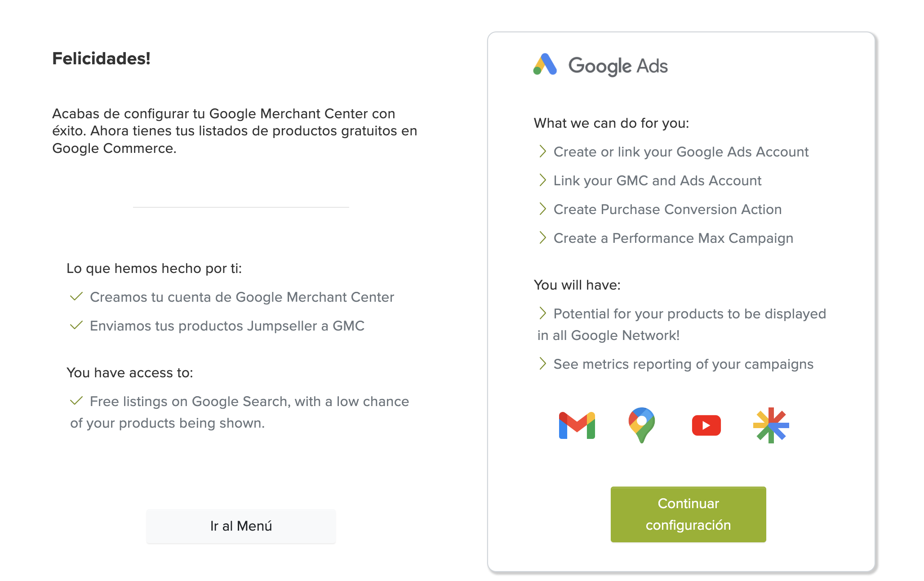Image resolution: width=924 pixels, height=581 pixels.
Task: Click checkmark beside Creamos tu cuenta
Action: [x=76, y=296]
